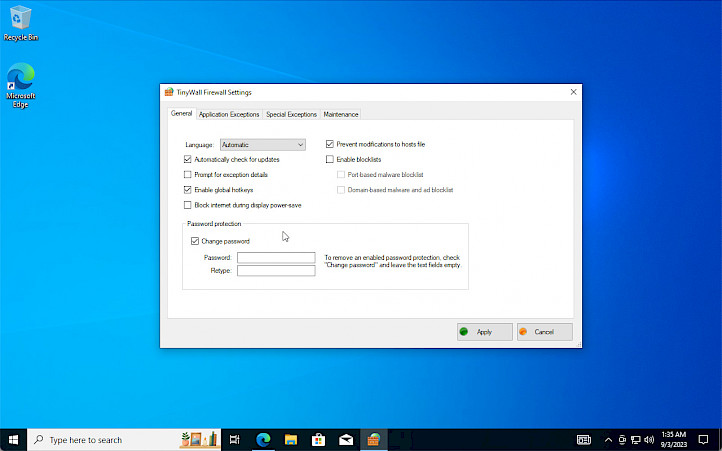This screenshot has height=451, width=722.
Task: Launch Edge from the taskbar
Action: click(x=263, y=439)
